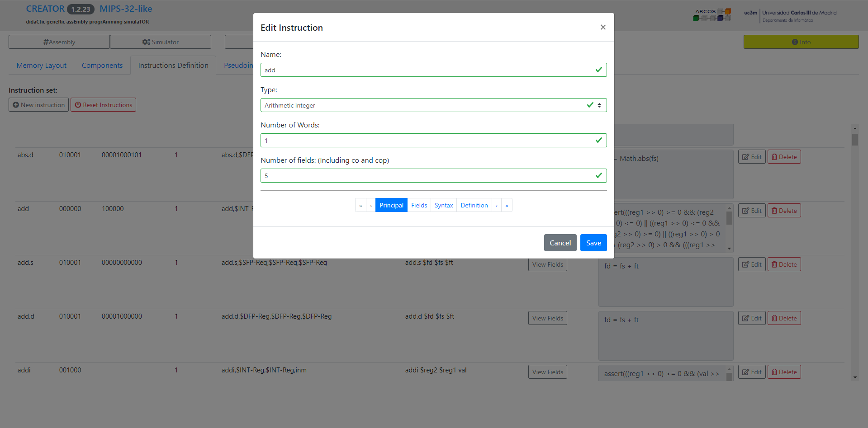This screenshot has width=868, height=428.
Task: Click the Number of fields input
Action: (x=433, y=176)
